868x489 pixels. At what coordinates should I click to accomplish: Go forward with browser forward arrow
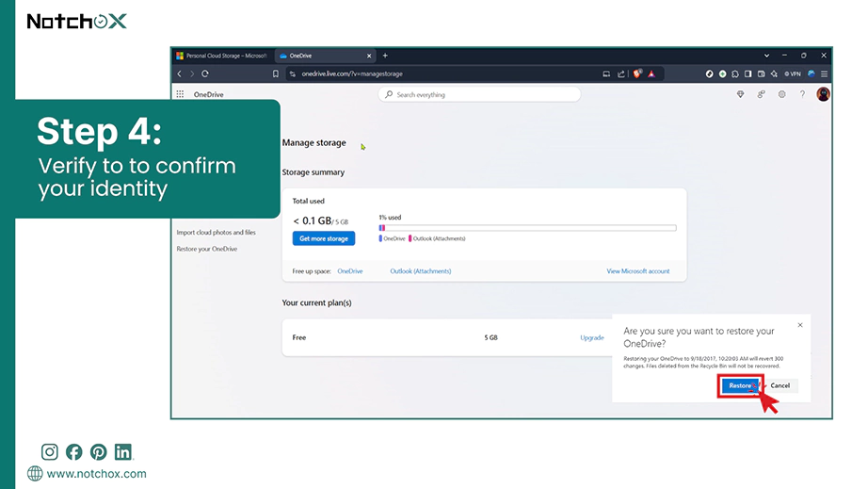click(x=192, y=73)
